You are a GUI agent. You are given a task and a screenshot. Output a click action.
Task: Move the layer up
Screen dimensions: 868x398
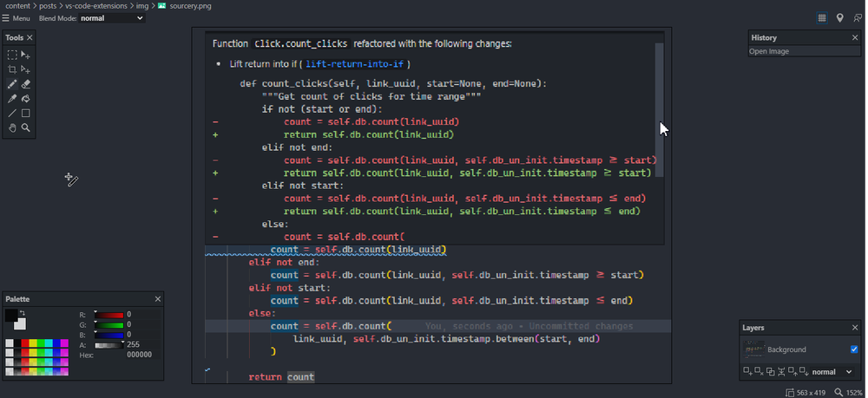(792, 371)
